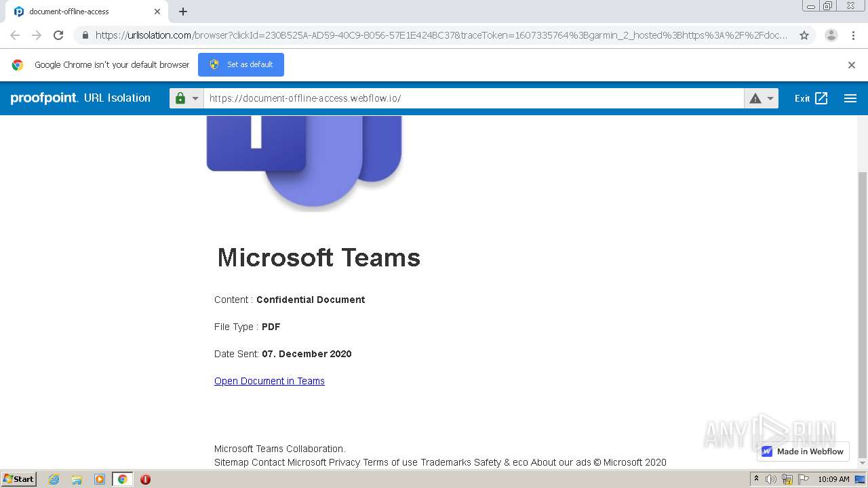Image resolution: width=868 pixels, height=488 pixels.
Task: Close the document-offline-access tab
Action: coord(157,12)
